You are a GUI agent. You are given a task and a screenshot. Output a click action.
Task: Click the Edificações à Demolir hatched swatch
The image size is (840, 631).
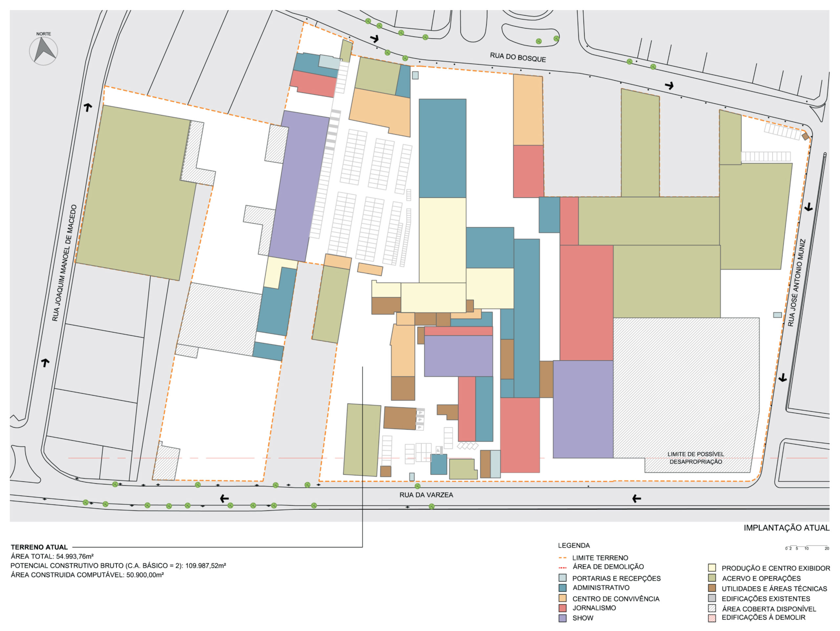pyautogui.click(x=712, y=618)
